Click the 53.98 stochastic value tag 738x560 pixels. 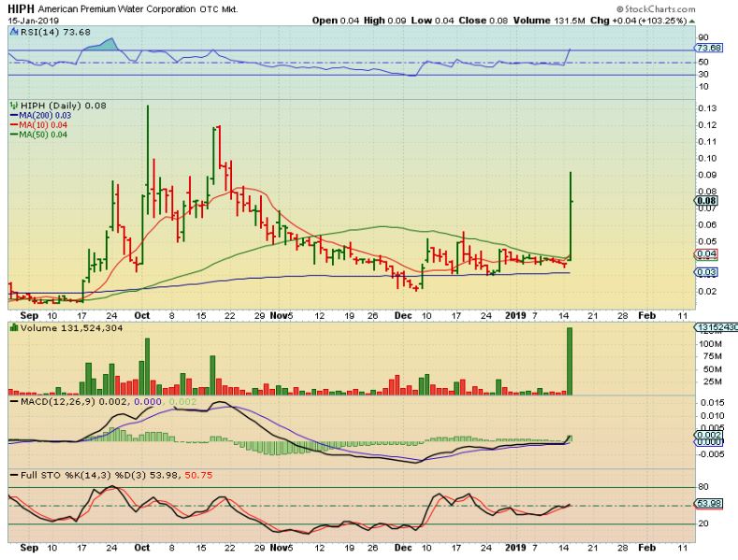(709, 504)
